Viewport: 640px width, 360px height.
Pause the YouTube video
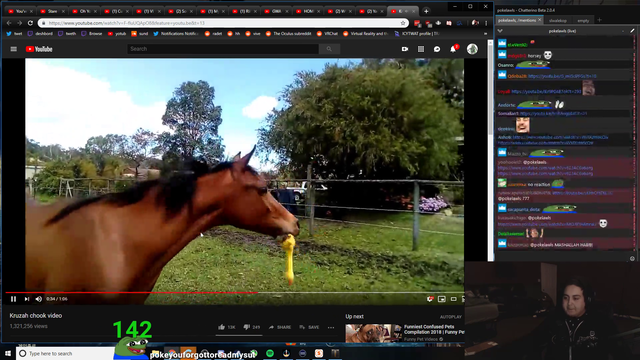(13, 299)
